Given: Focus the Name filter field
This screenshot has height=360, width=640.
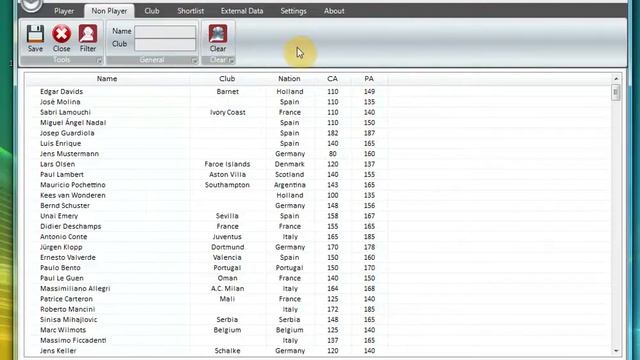Looking at the screenshot, I should 165,31.
